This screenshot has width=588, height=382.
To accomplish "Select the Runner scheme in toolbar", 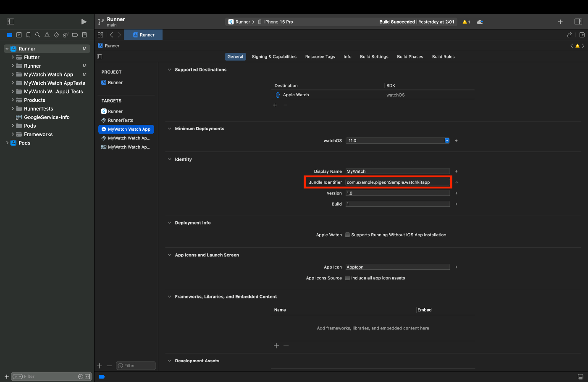I will 239,22.
